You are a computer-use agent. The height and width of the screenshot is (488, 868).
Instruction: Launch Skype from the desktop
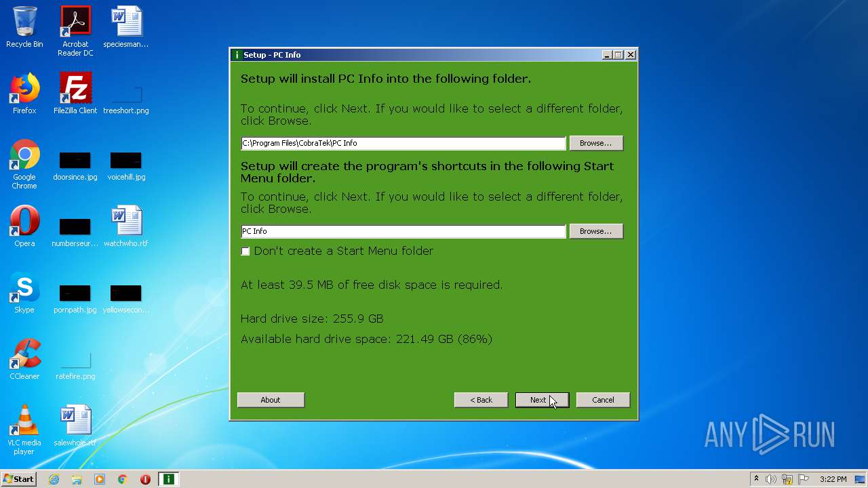point(24,293)
